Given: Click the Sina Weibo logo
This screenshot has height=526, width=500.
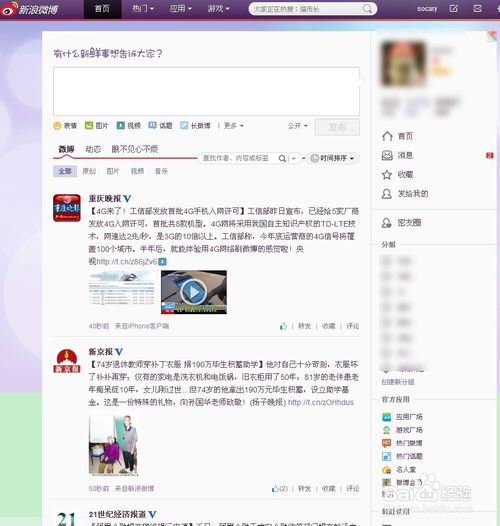Looking at the screenshot, I should (30, 9).
